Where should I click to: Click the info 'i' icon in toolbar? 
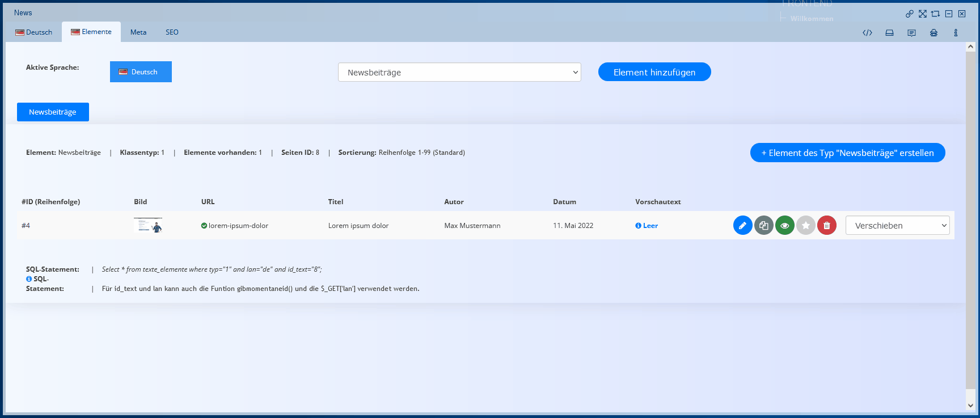click(956, 33)
